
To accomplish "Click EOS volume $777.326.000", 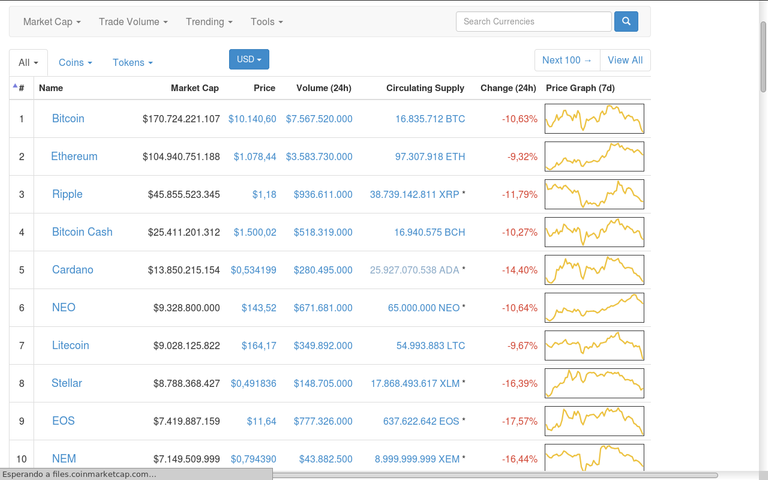I will pyautogui.click(x=323, y=421).
